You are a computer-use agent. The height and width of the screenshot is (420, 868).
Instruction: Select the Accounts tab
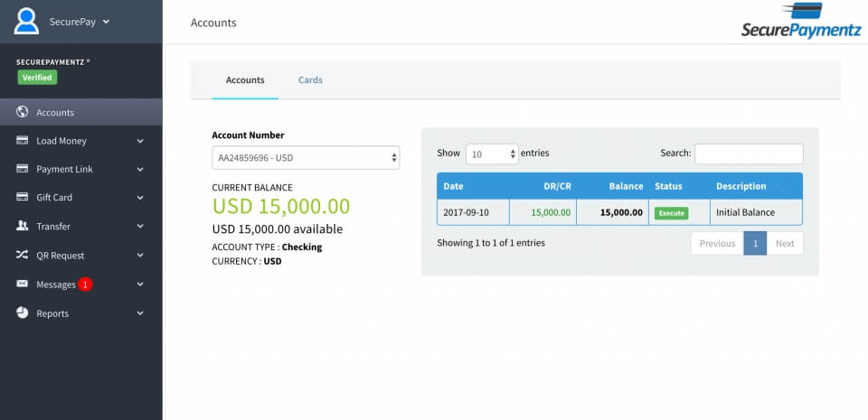[x=245, y=80]
